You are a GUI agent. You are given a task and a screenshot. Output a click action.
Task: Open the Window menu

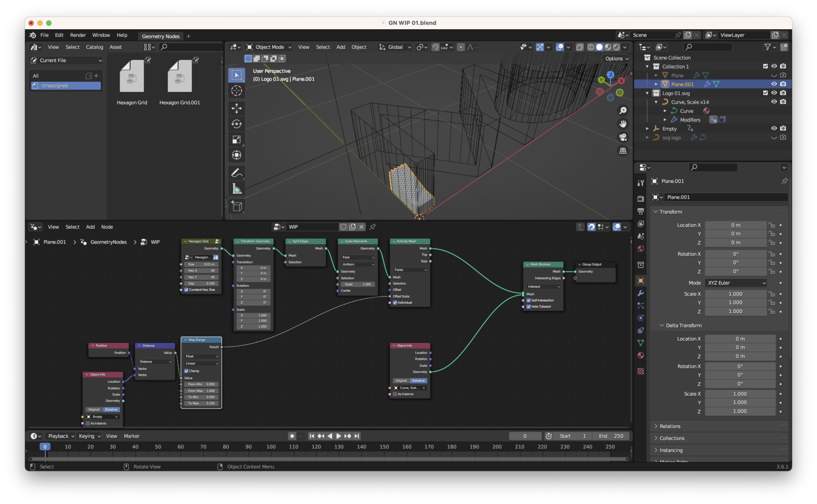click(x=101, y=35)
